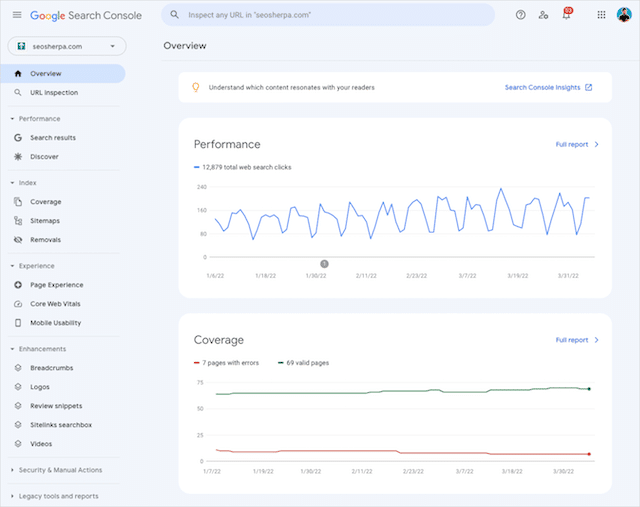Open the account profile avatar
This screenshot has width=640, height=507.
624,15
